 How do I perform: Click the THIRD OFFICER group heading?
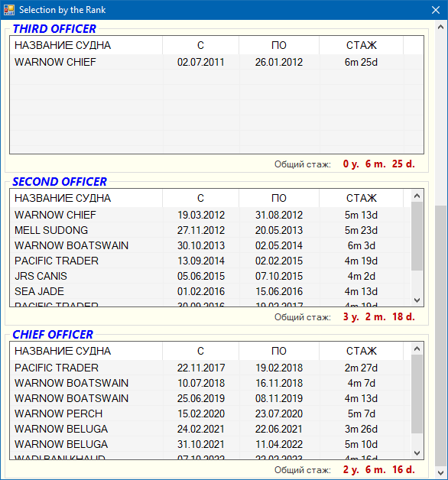click(x=54, y=29)
